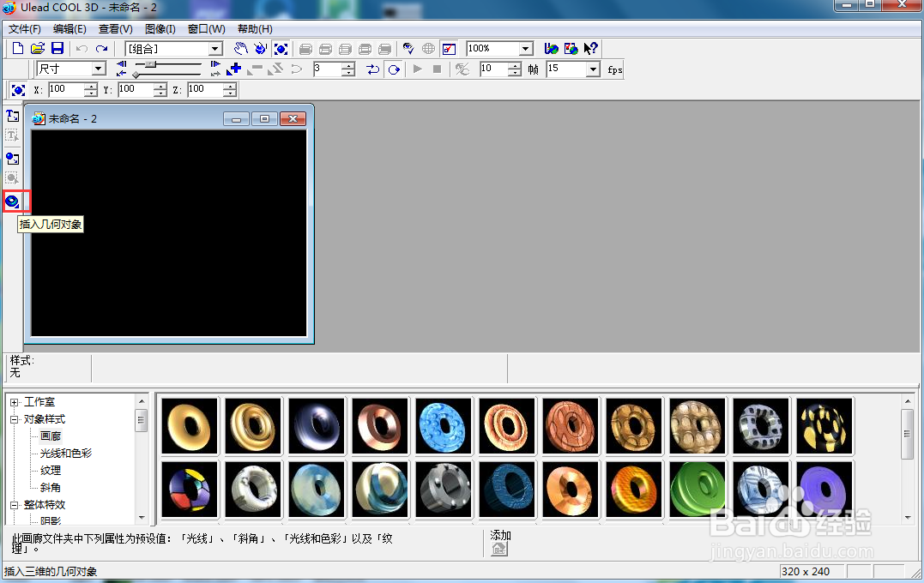Click the Undo arrow icon
Screen dimensions: 924x583
82,48
